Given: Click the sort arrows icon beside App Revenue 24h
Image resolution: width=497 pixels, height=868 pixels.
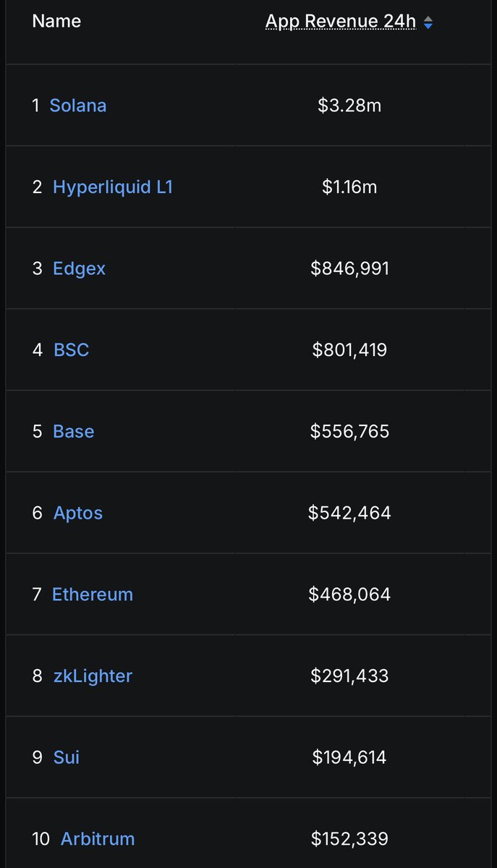Looking at the screenshot, I should pyautogui.click(x=428, y=23).
